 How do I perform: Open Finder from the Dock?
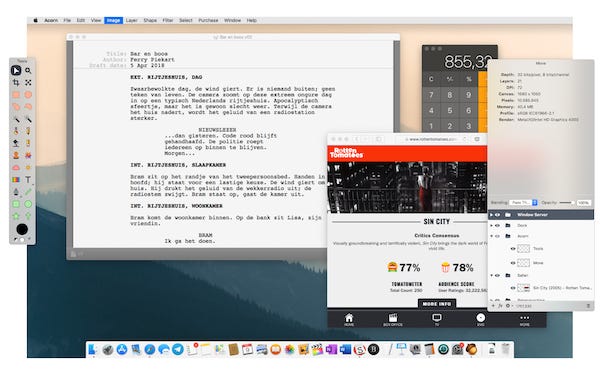pos(93,349)
